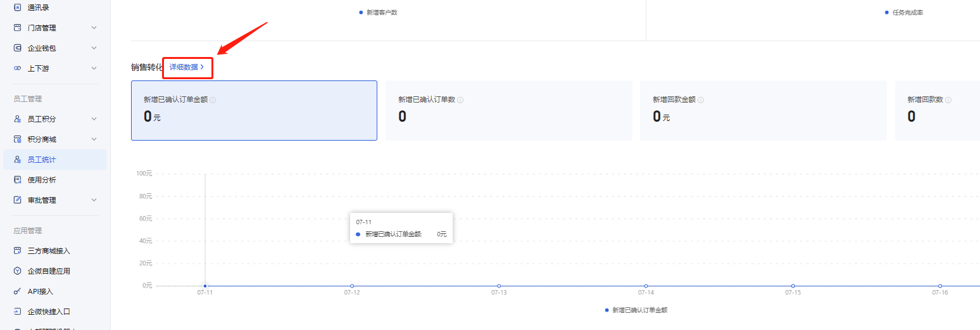
Task: Click the 使用分析 report icon
Action: pyautogui.click(x=18, y=180)
